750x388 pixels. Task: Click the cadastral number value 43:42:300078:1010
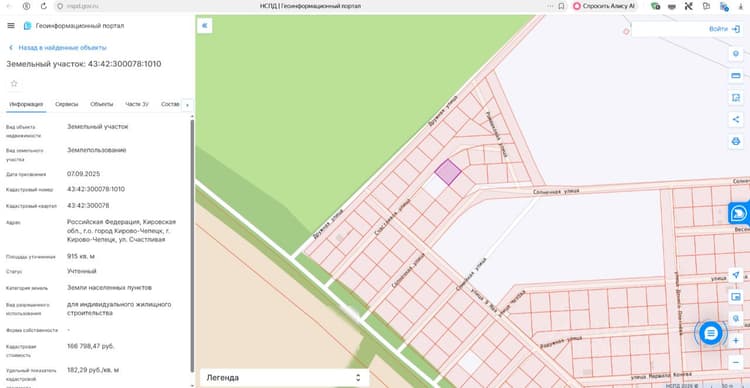coord(96,189)
